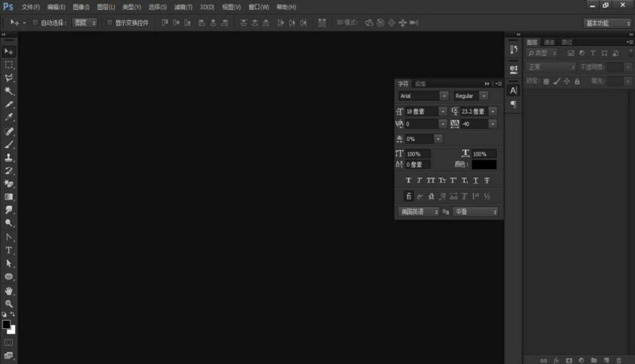Select the Polygonal Lasso tool
The height and width of the screenshot is (364, 635).
click(x=9, y=78)
